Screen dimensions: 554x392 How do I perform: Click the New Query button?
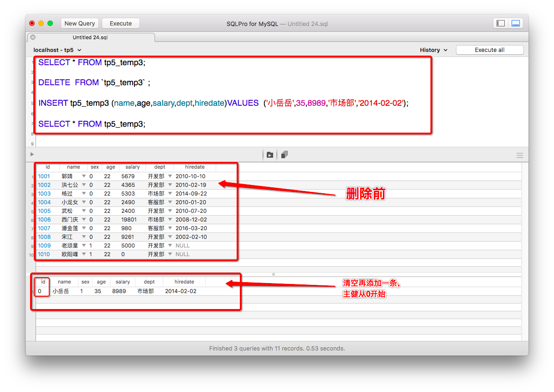coord(79,23)
